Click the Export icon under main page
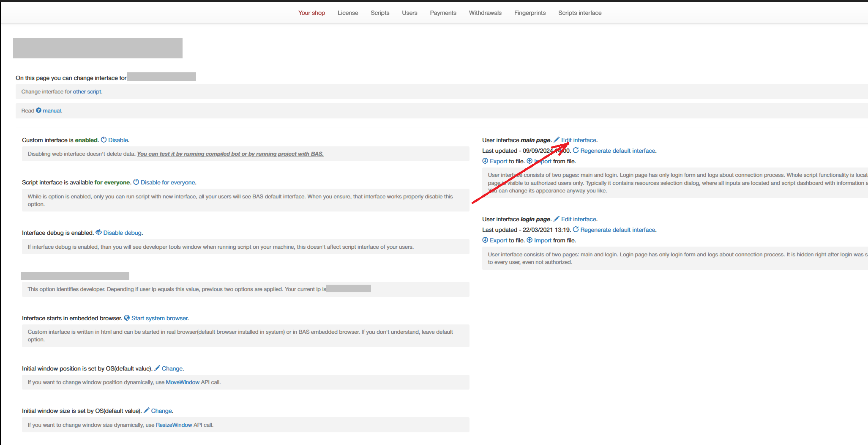Viewport: 868px width, 445px height. pos(485,161)
